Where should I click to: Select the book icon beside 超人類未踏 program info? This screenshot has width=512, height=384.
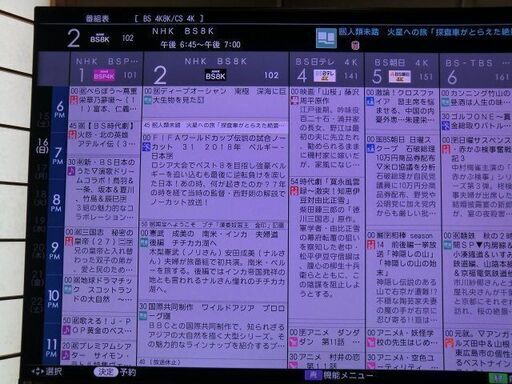pyautogui.click(x=326, y=38)
